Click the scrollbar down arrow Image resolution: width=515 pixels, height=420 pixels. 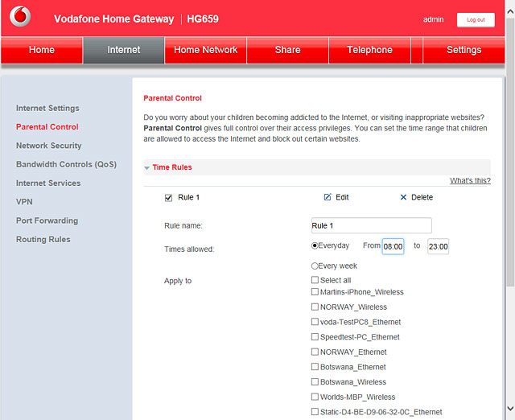(510, 409)
